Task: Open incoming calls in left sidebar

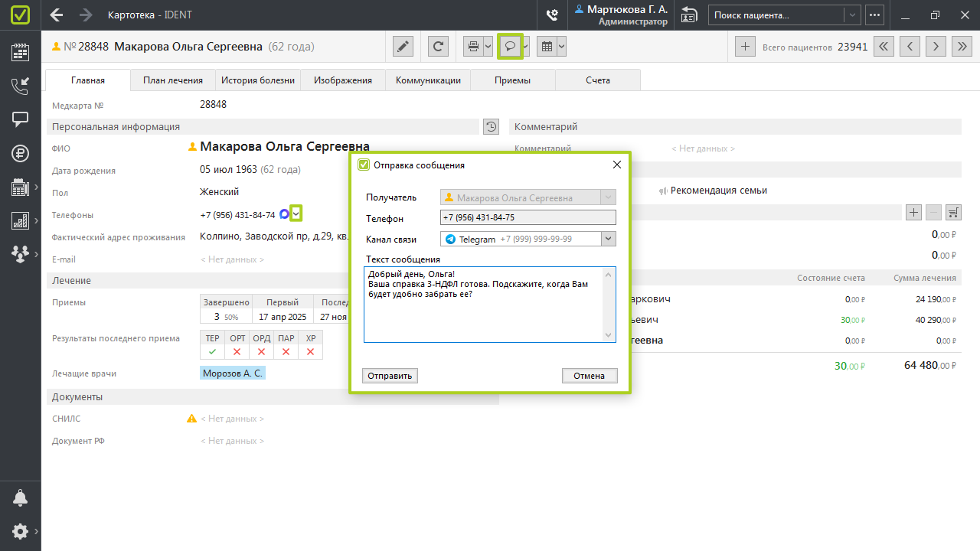Action: point(20,86)
